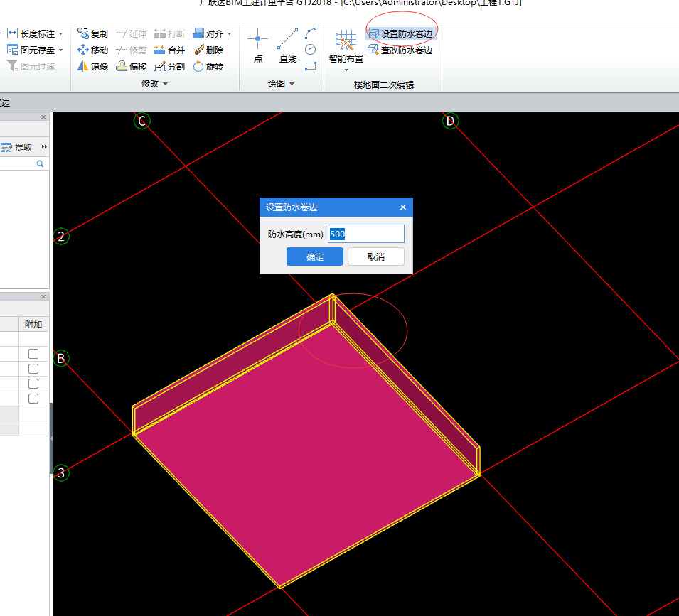Viewport: 679px width, 616px height.
Task: Click the 修剪 trim tool
Action: [131, 50]
